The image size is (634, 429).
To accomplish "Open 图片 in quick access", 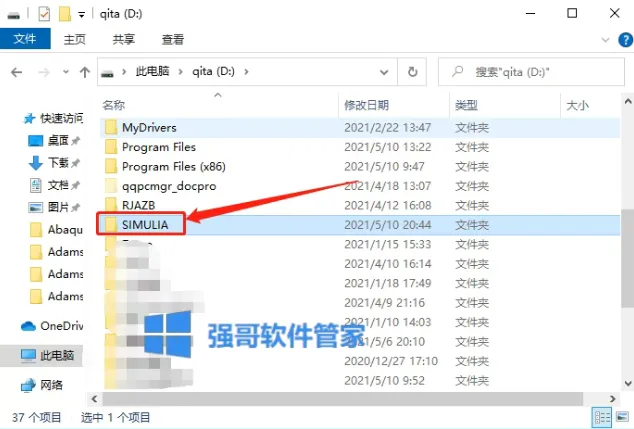I will click(58, 207).
